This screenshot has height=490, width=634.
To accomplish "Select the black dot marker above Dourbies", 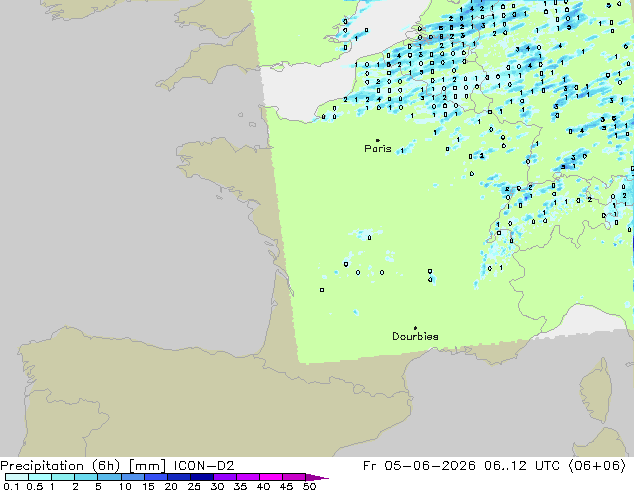I will point(415,328).
